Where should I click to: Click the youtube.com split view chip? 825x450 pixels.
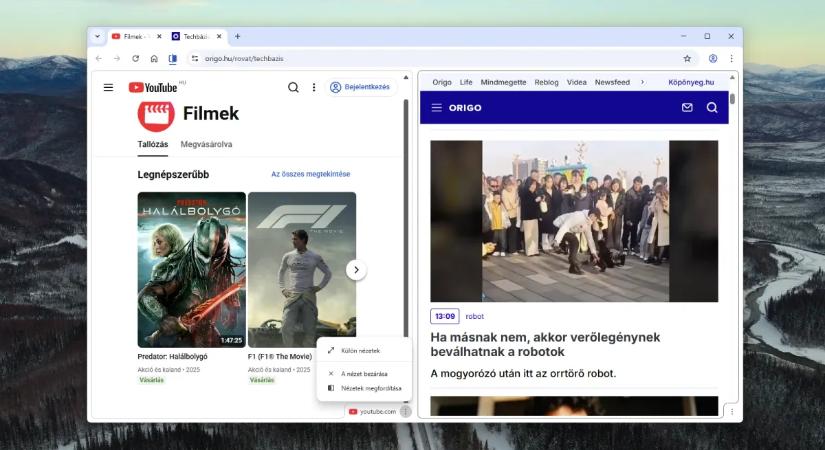pos(373,412)
